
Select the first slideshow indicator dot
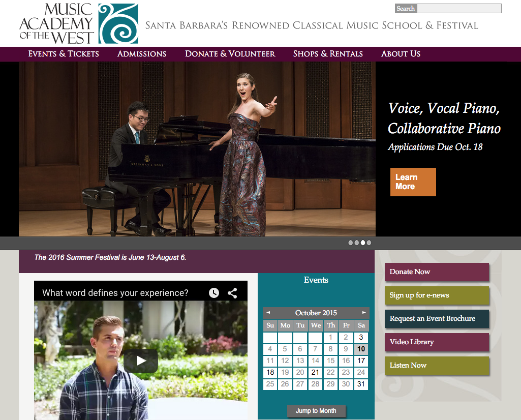(x=351, y=243)
